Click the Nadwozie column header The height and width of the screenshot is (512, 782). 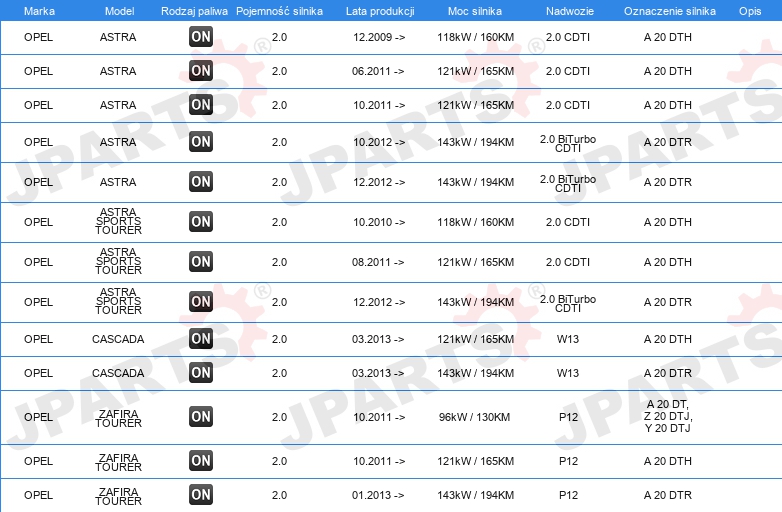pyautogui.click(x=570, y=11)
